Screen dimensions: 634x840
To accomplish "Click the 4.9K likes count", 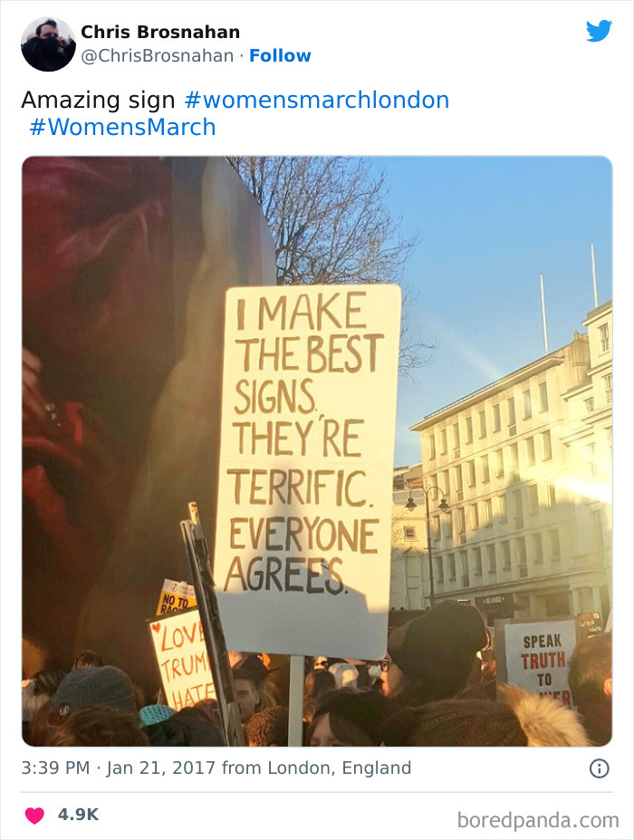I will (x=78, y=815).
